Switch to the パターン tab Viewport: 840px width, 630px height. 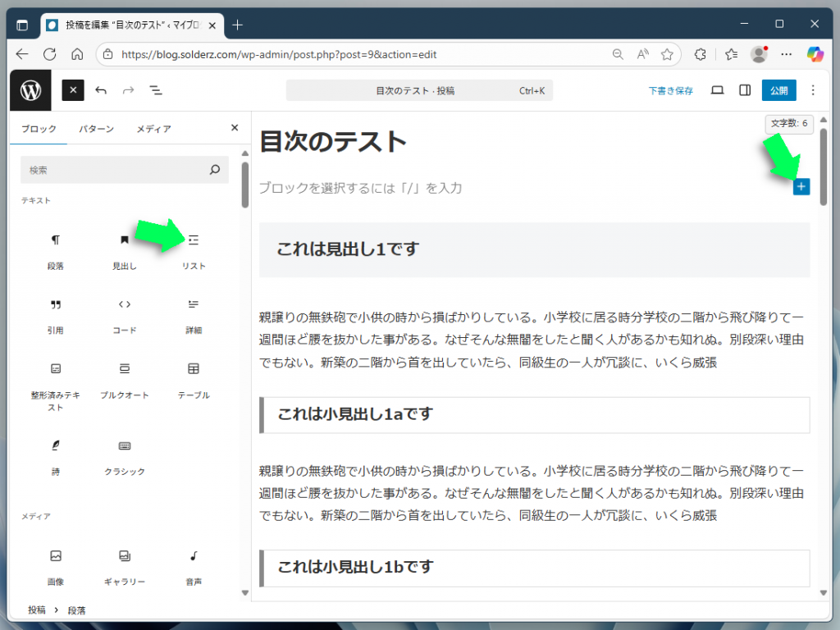pos(96,129)
